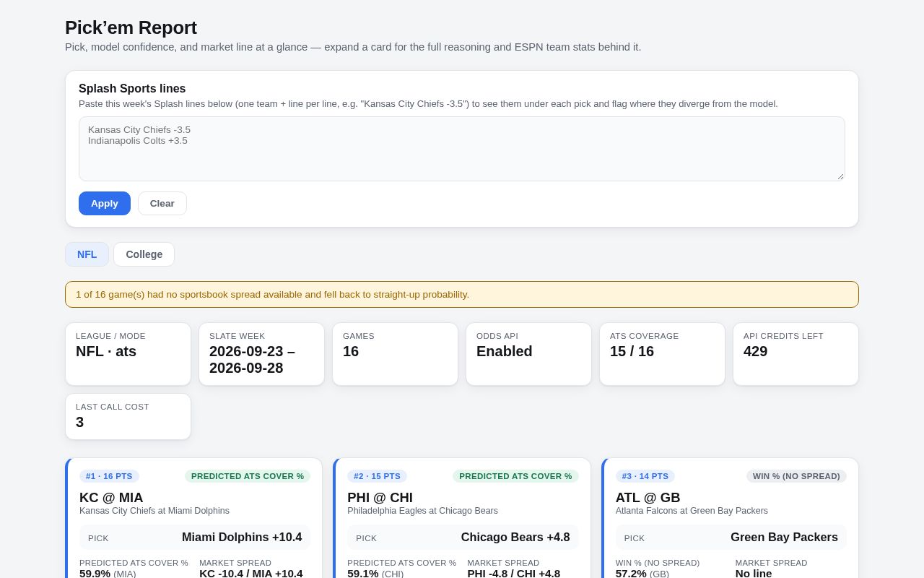Click 'PREDICTED ATS COVER %' badge on KC card
This screenshot has width=924, height=578.
[248, 476]
